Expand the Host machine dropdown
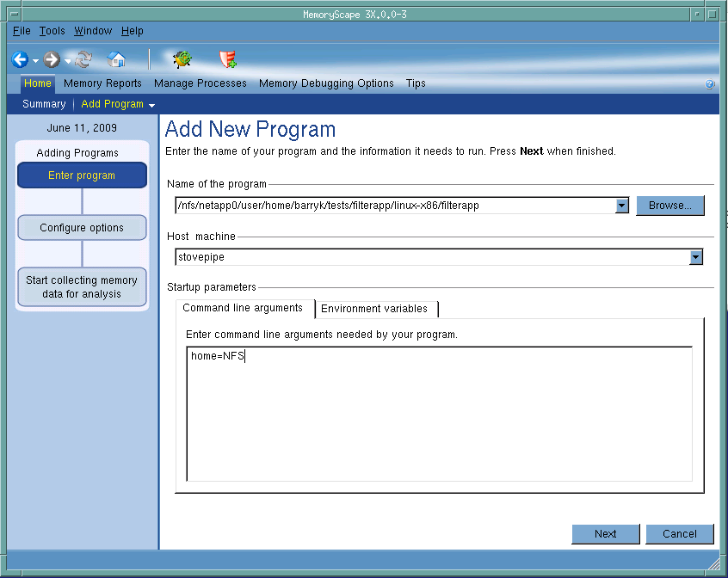The image size is (728, 578). click(x=696, y=257)
